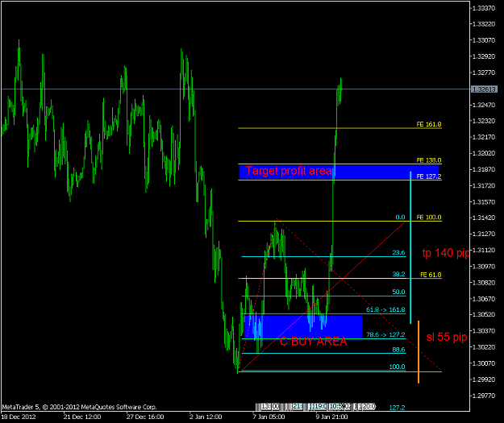Click price scale value 1.33220

pyautogui.click(x=484, y=24)
